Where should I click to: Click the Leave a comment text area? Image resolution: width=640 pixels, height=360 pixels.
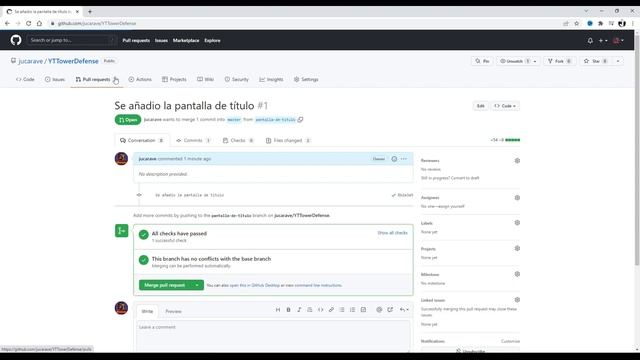point(273,336)
